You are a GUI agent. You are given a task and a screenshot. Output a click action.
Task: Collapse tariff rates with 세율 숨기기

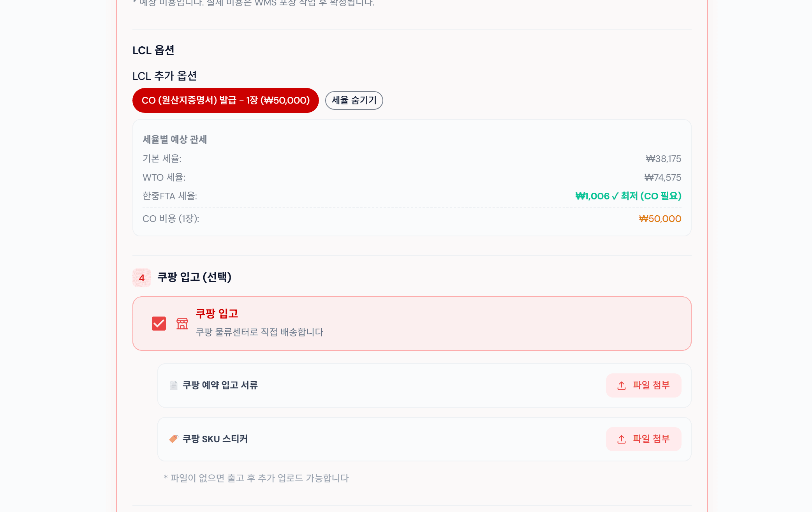354,100
